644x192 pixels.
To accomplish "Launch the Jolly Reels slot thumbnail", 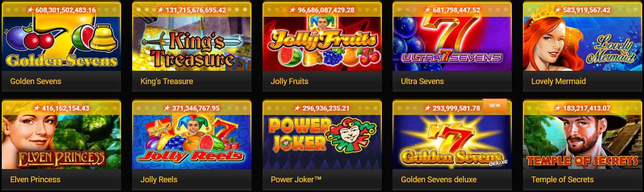I will click(x=192, y=142).
